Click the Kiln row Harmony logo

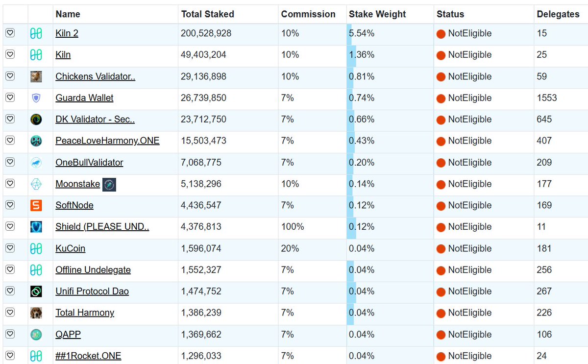coord(36,55)
